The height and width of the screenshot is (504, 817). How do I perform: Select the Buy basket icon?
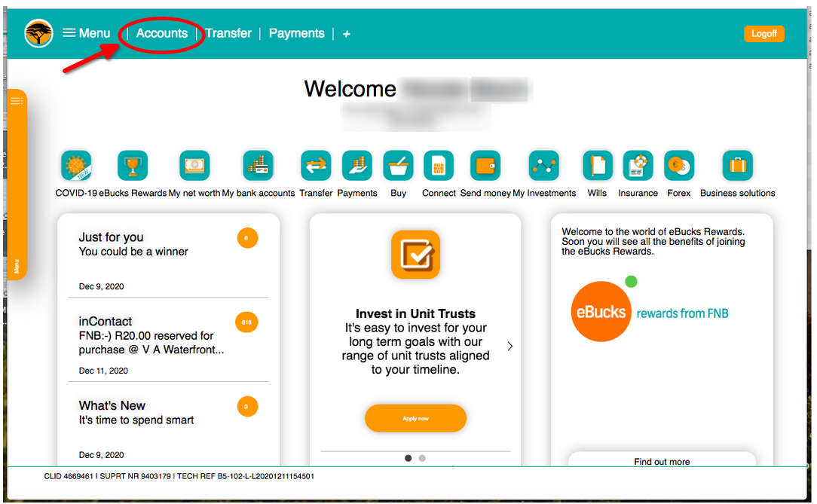pyautogui.click(x=398, y=166)
